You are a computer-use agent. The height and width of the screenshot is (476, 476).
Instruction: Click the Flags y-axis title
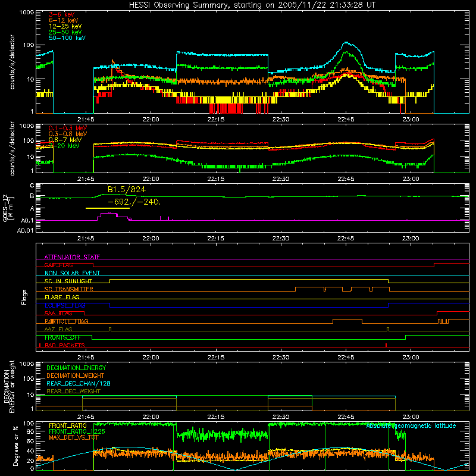pos(24,297)
